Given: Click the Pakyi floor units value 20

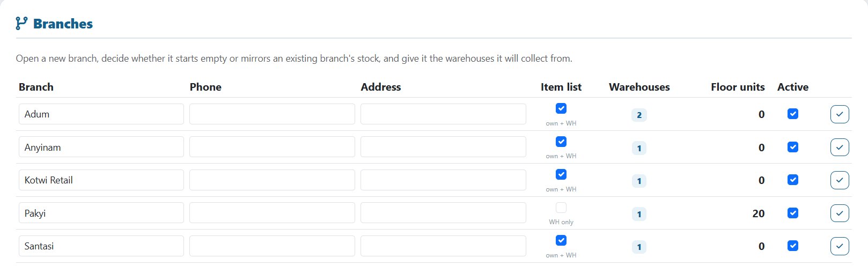Looking at the screenshot, I should 758,213.
